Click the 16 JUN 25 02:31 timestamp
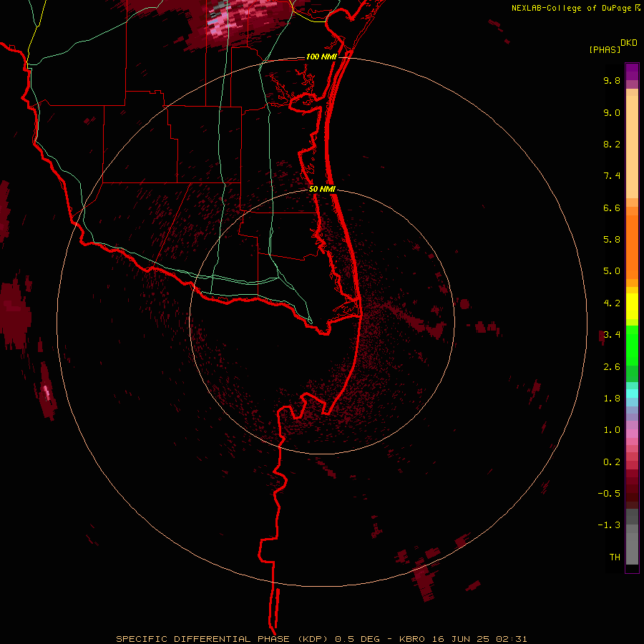Image resolution: width=644 pixels, height=644 pixels. tap(479, 639)
